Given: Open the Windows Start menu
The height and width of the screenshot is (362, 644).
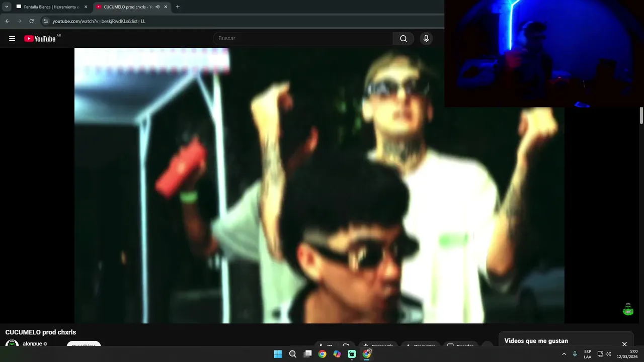Looking at the screenshot, I should [x=278, y=354].
